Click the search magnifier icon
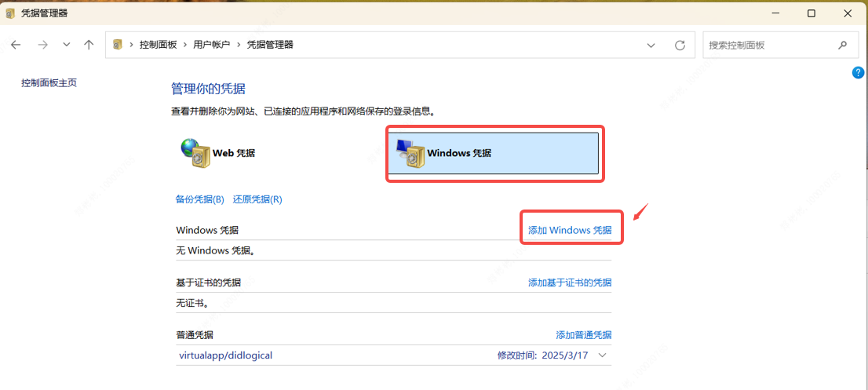 coord(842,45)
